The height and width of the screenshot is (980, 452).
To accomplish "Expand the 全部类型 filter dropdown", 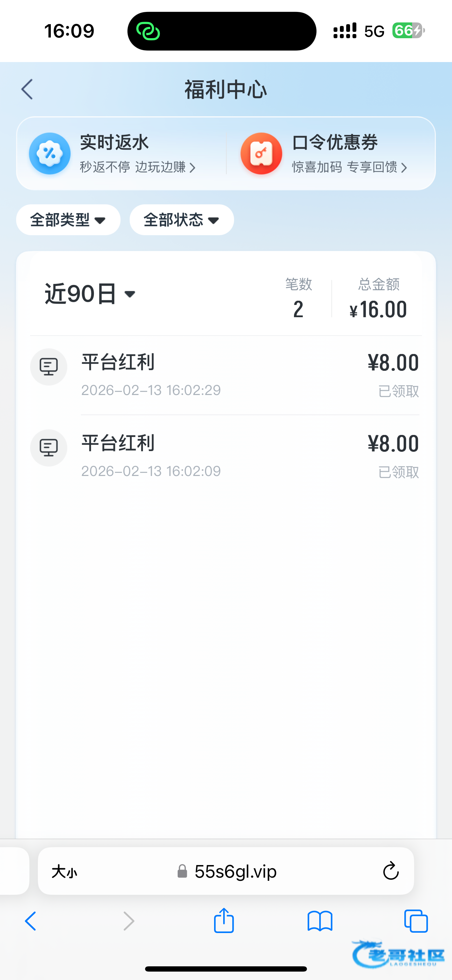I will click(x=68, y=220).
